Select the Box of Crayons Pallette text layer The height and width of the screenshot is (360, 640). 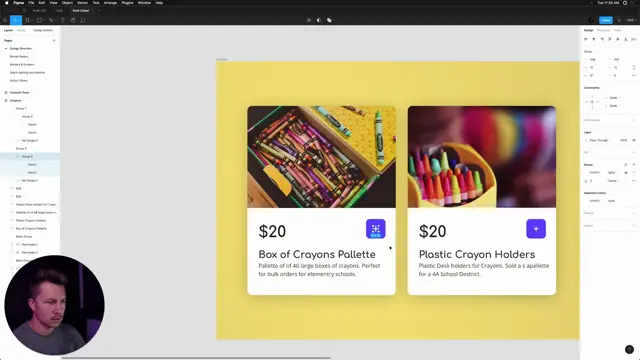pyautogui.click(x=30, y=229)
